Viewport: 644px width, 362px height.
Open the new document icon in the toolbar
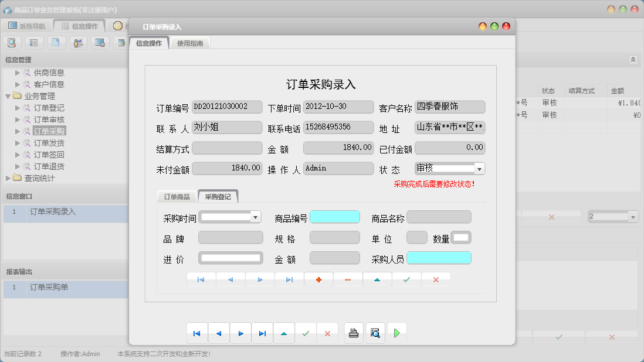pos(56,42)
